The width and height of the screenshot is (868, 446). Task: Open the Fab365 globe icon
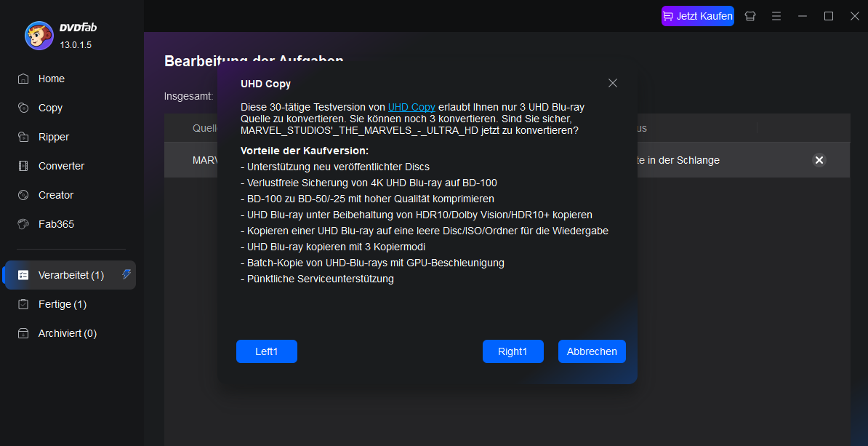[23, 224]
